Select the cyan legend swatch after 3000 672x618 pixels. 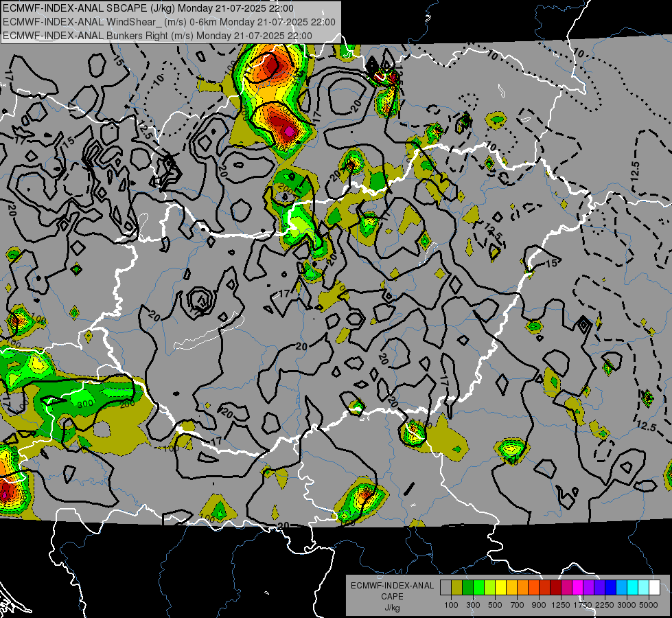pos(633,588)
